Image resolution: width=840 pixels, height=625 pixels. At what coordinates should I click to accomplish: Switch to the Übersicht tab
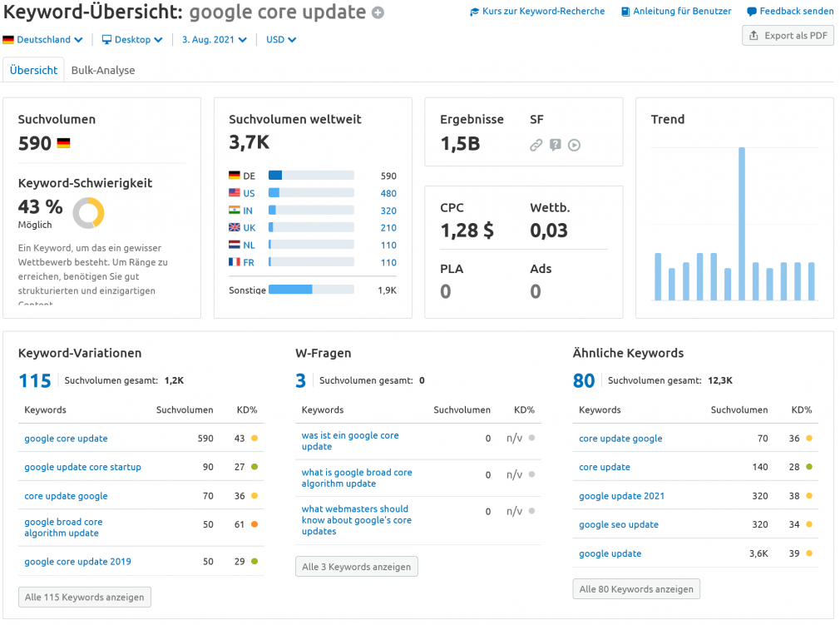coord(34,70)
